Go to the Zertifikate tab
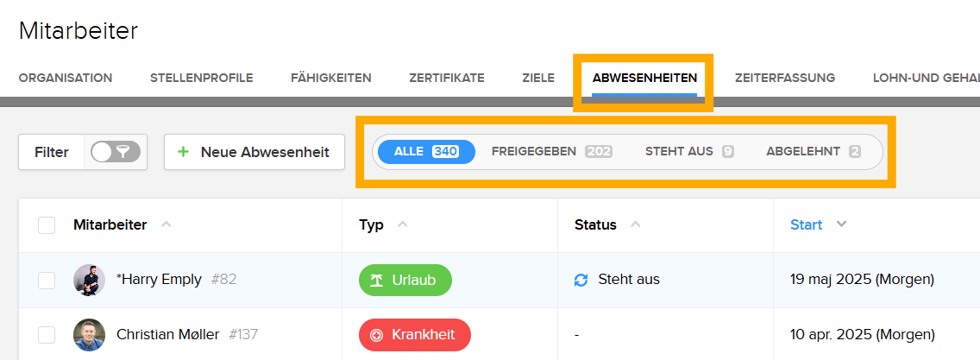Viewport: 980px width, 360px height. tap(447, 78)
